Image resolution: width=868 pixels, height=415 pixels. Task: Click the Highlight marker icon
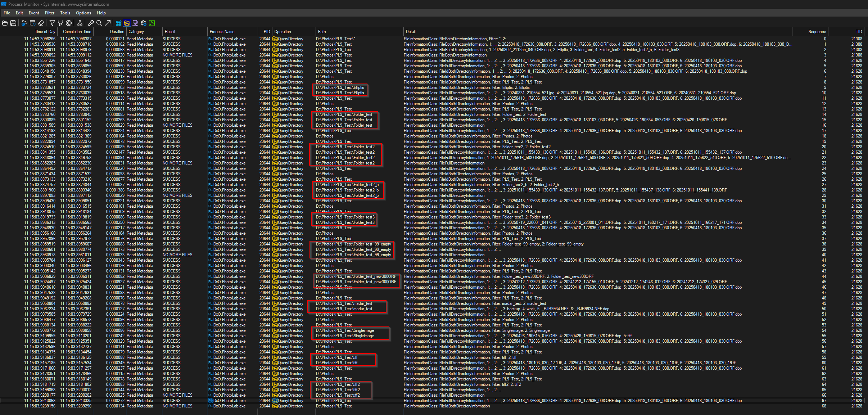60,23
